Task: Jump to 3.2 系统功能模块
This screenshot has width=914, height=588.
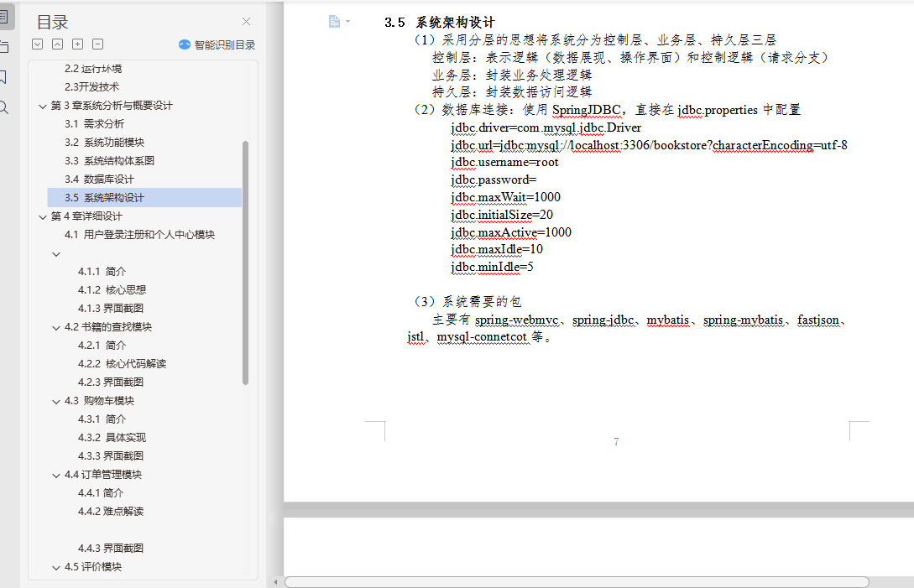Action: coord(104,143)
